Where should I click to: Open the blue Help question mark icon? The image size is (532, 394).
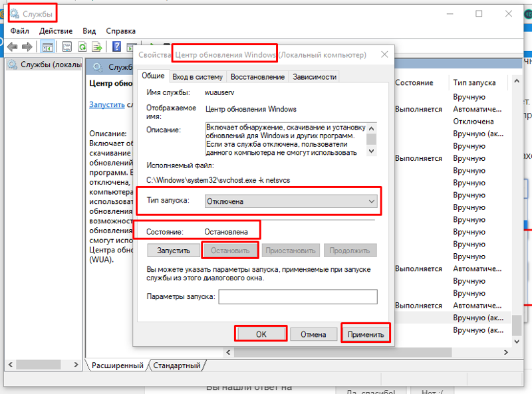(116, 47)
